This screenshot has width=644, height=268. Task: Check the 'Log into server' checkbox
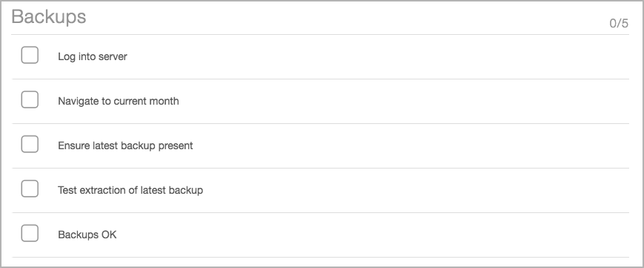(30, 55)
